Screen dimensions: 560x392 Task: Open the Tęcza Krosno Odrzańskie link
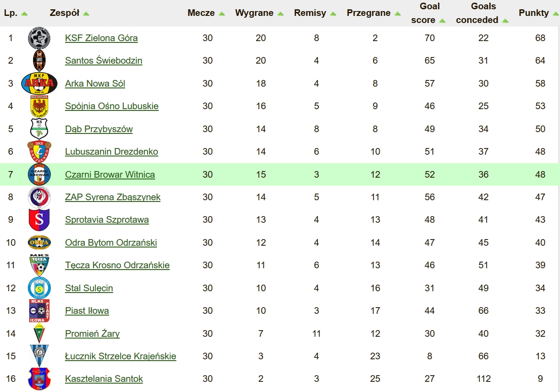[117, 265]
